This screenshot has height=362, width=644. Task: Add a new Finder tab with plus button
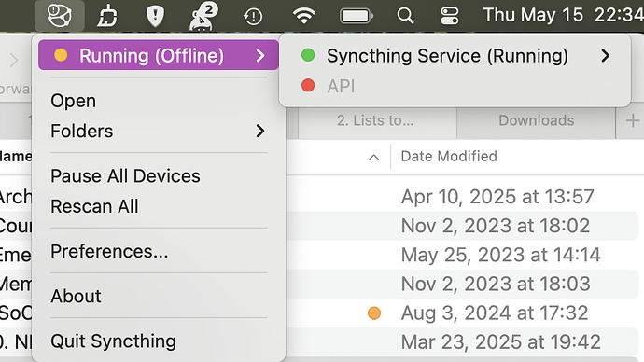(633, 120)
